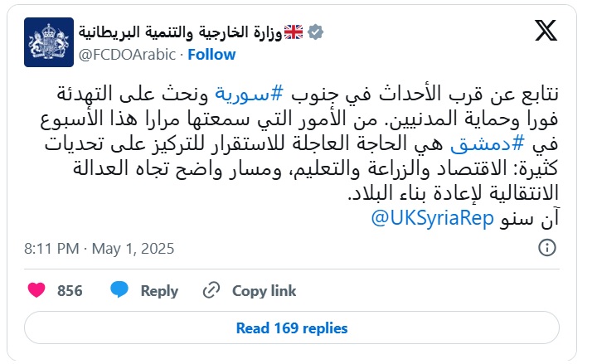Click the 856 likes count
597x364 pixels.
(70, 291)
